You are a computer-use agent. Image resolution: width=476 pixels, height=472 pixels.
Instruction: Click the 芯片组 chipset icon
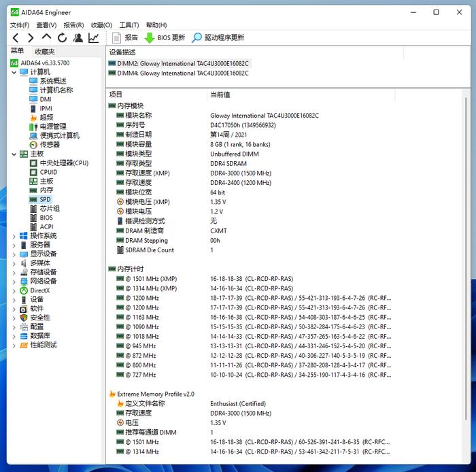33,209
